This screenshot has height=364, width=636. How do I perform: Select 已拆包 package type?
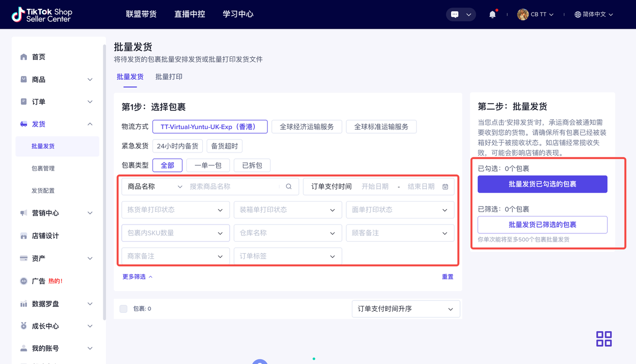pyautogui.click(x=252, y=165)
